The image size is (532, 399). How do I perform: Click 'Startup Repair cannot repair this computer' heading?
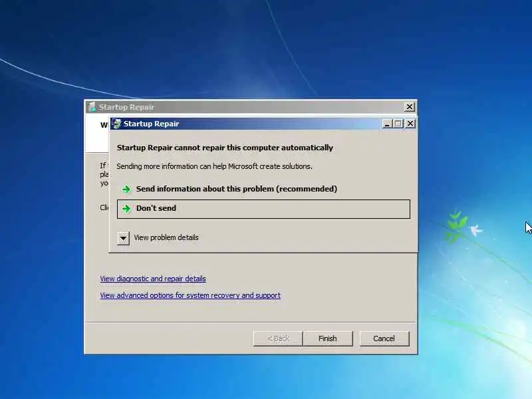point(225,148)
